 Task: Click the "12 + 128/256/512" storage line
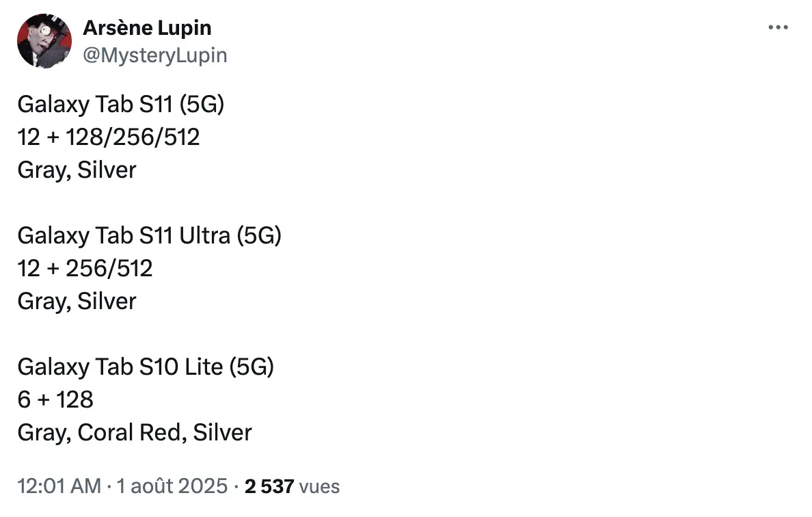[x=109, y=137]
